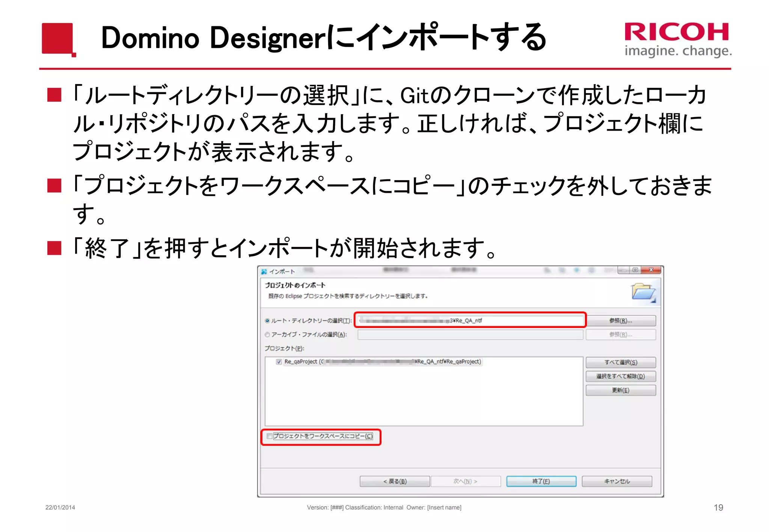Click すべて選択(S) select all button
This screenshot has height=532, width=769.
(x=621, y=362)
